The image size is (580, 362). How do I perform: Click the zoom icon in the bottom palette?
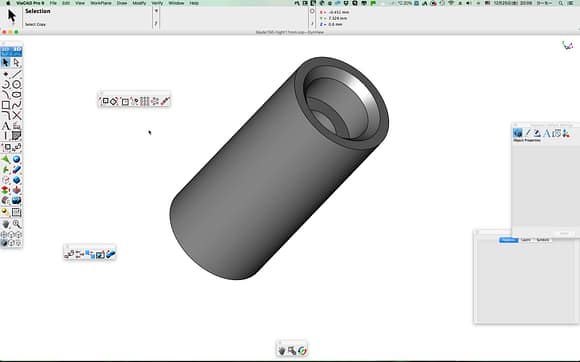[292, 350]
